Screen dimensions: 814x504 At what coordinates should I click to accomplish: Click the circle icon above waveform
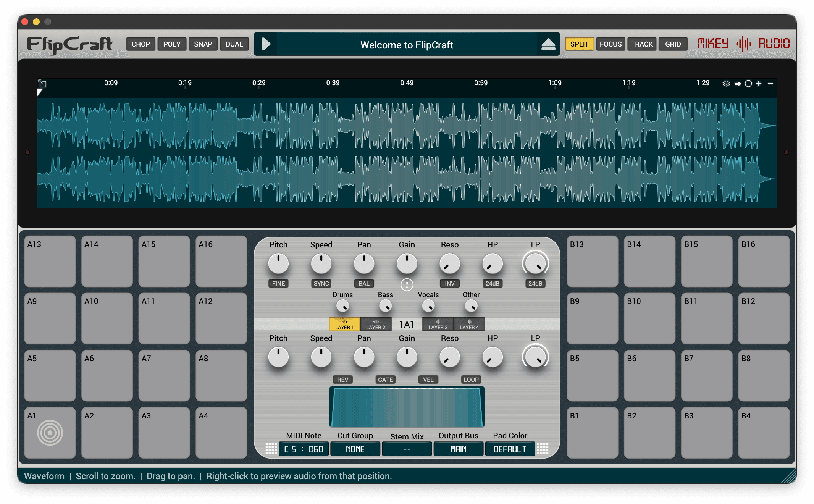pyautogui.click(x=748, y=84)
